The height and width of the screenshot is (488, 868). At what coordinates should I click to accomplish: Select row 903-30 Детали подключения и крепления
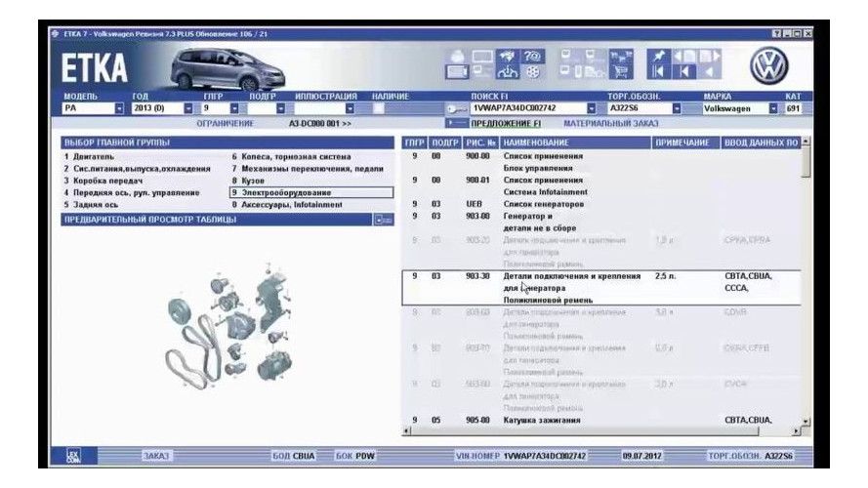601,288
